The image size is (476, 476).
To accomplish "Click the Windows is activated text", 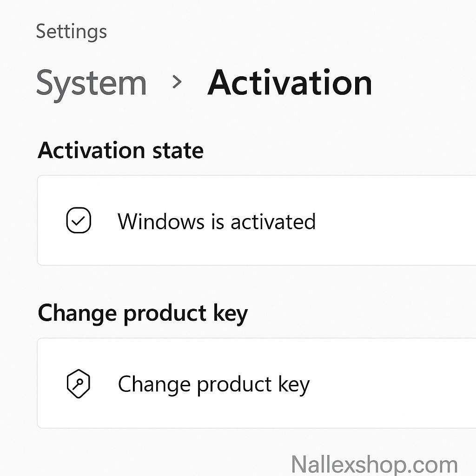I will tap(217, 222).
